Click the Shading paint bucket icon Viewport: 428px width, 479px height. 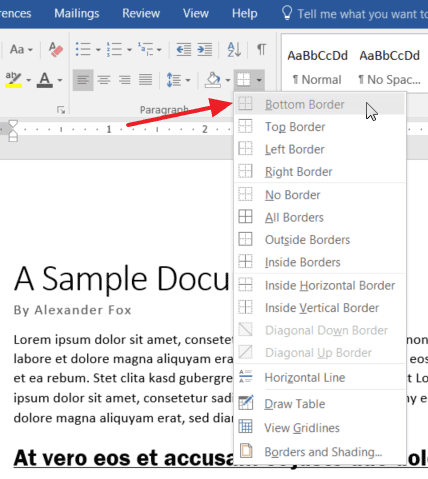pyautogui.click(x=213, y=80)
